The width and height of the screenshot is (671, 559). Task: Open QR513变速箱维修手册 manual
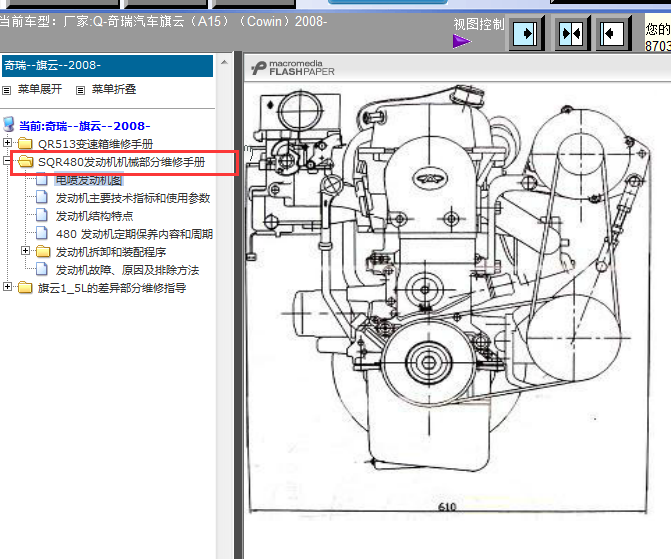coord(95,144)
